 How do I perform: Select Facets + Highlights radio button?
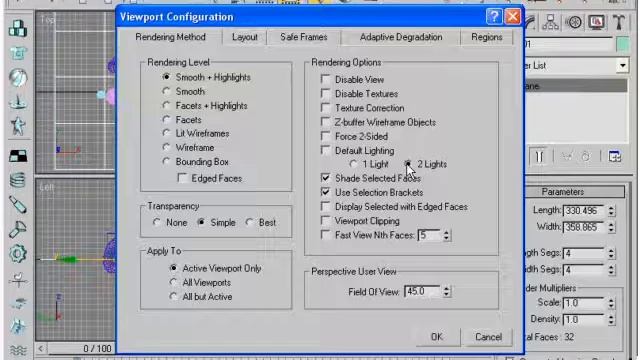click(166, 105)
